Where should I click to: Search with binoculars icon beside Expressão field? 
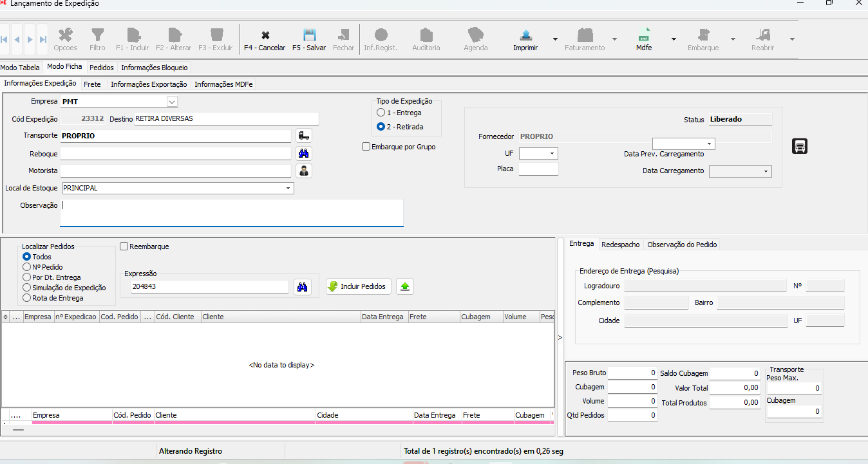coord(302,287)
